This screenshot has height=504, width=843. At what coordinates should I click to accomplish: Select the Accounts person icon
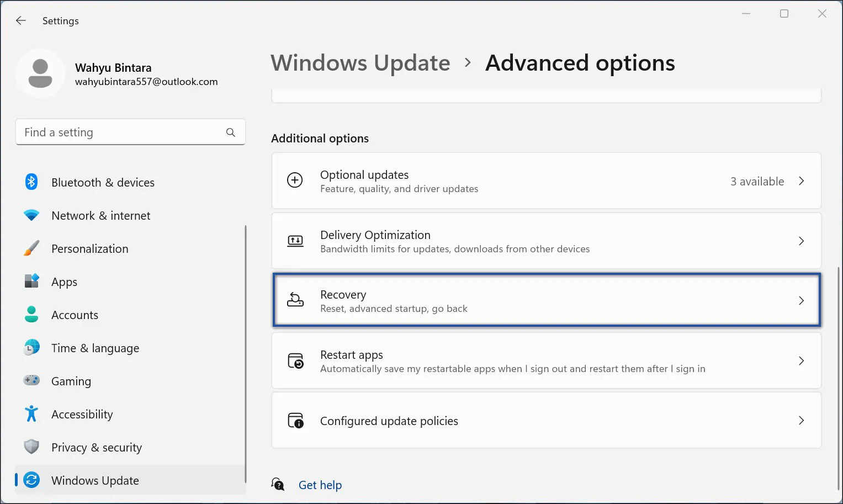click(x=31, y=314)
